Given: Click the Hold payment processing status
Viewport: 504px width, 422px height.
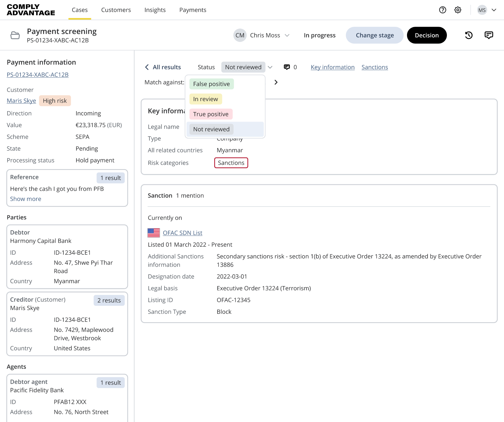Looking at the screenshot, I should tap(95, 160).
